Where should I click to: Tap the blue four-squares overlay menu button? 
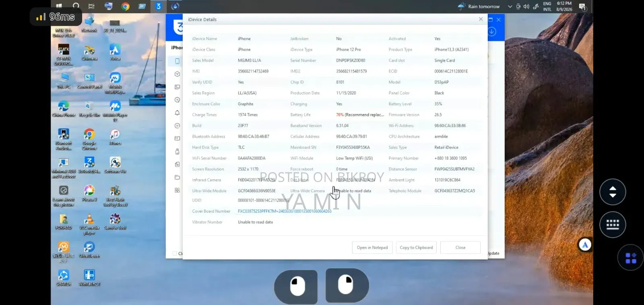point(631,258)
